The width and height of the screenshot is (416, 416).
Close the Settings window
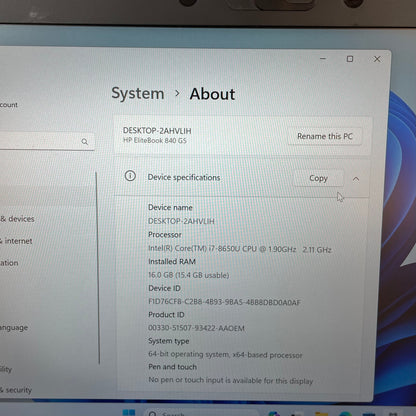click(377, 59)
